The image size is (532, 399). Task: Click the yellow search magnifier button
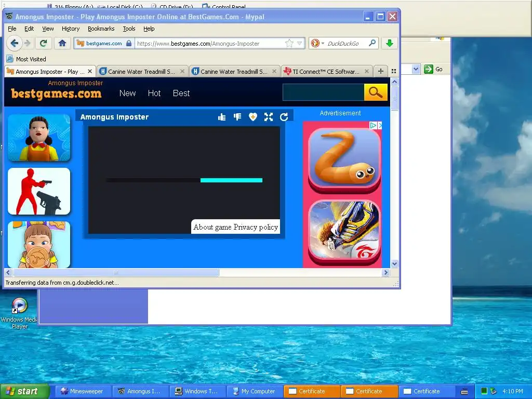(x=376, y=92)
